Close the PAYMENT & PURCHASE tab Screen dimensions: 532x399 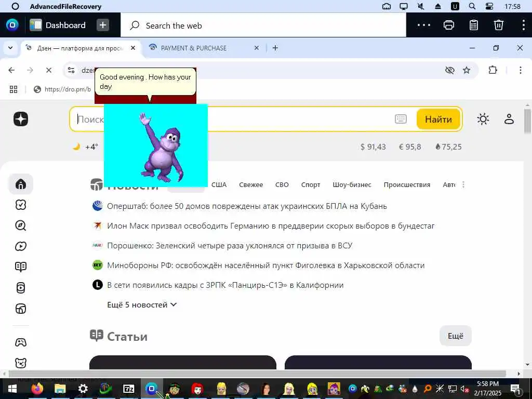click(x=257, y=48)
